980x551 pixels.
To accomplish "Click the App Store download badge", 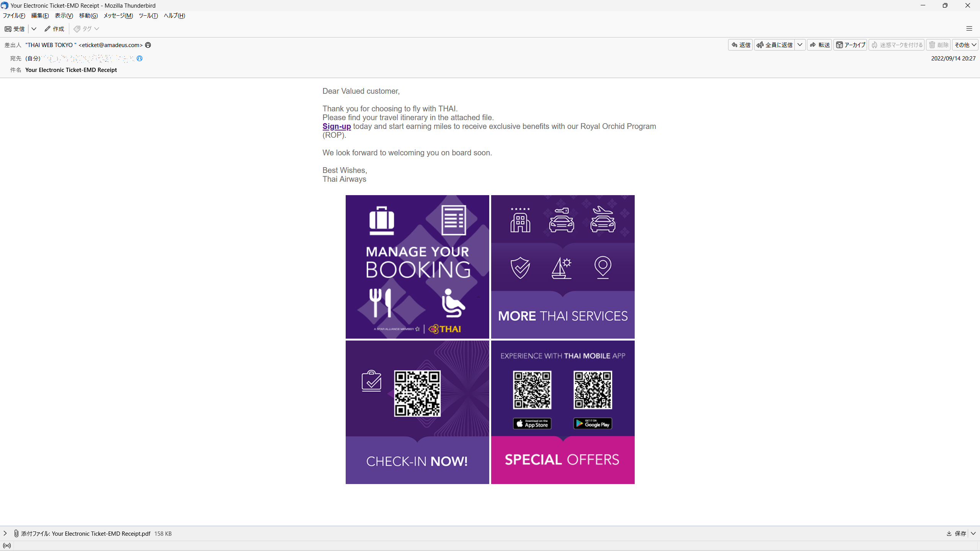I will pyautogui.click(x=532, y=424).
